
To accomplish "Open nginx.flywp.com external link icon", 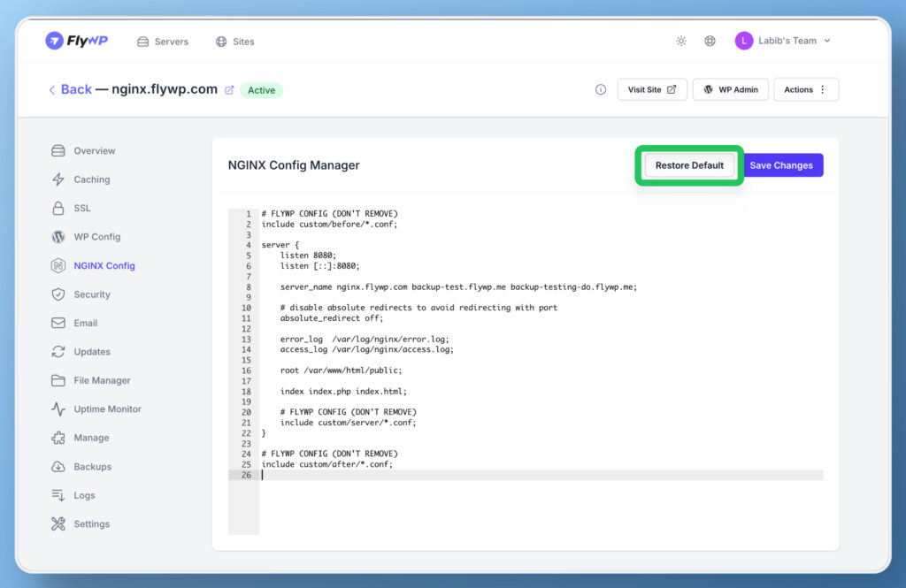I will click(229, 90).
